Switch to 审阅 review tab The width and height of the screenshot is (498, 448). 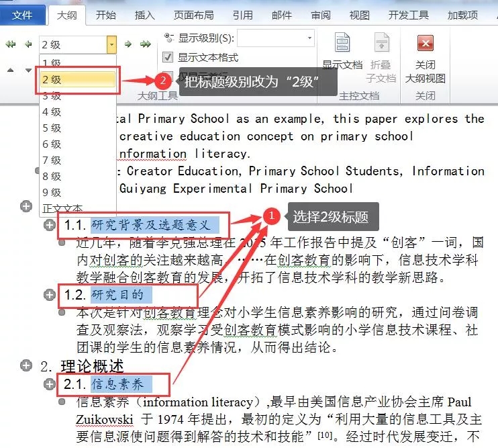[x=321, y=15]
